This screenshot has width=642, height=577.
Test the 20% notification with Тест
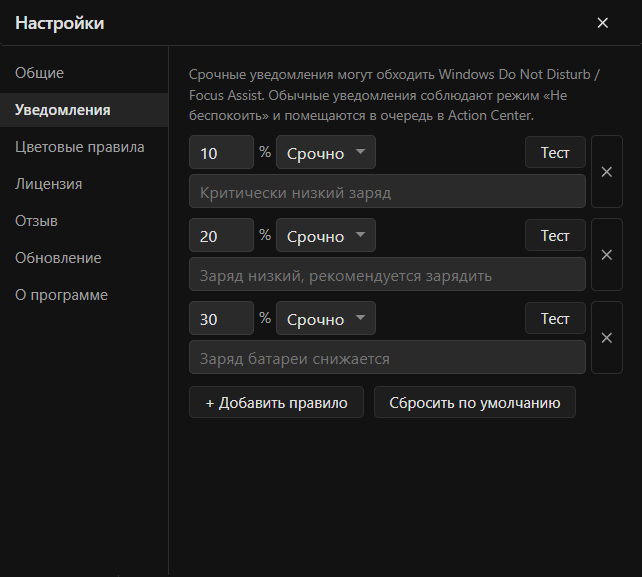(555, 235)
